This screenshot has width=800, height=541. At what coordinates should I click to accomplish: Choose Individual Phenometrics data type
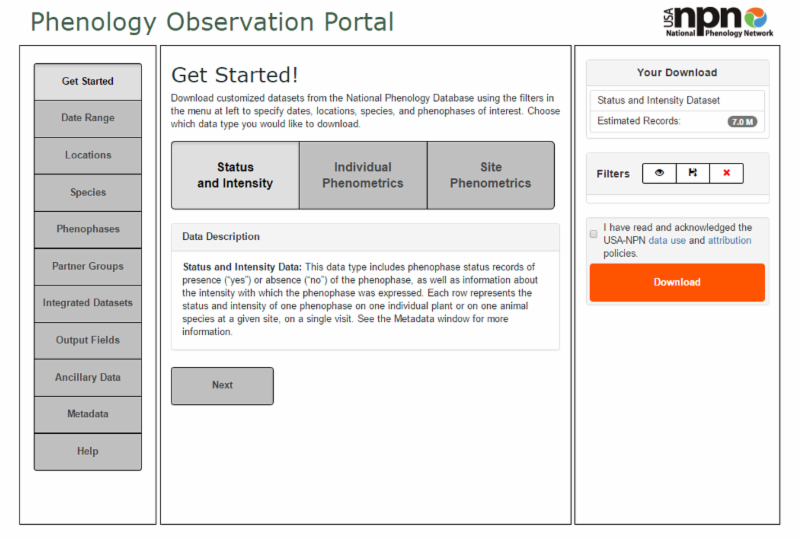(363, 175)
